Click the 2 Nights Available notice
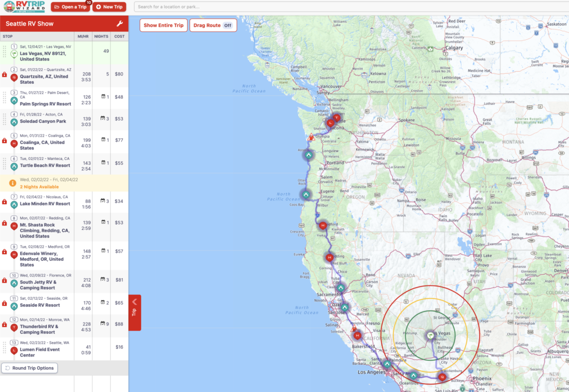Screen dimensions: 569x392 (x=64, y=183)
